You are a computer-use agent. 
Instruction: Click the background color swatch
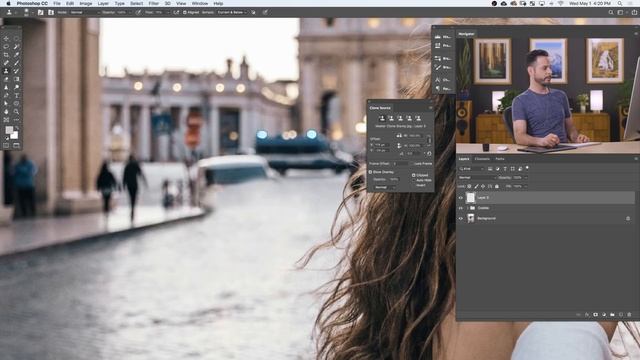(x=15, y=135)
